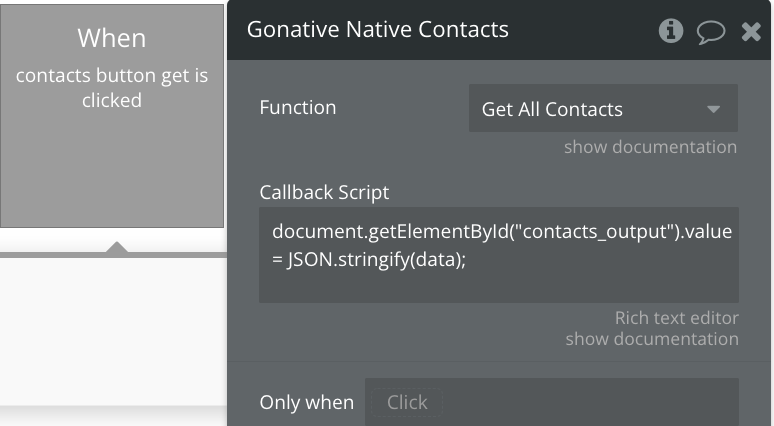Show documentation under the Function dropdown
774x426 pixels.
coord(650,147)
